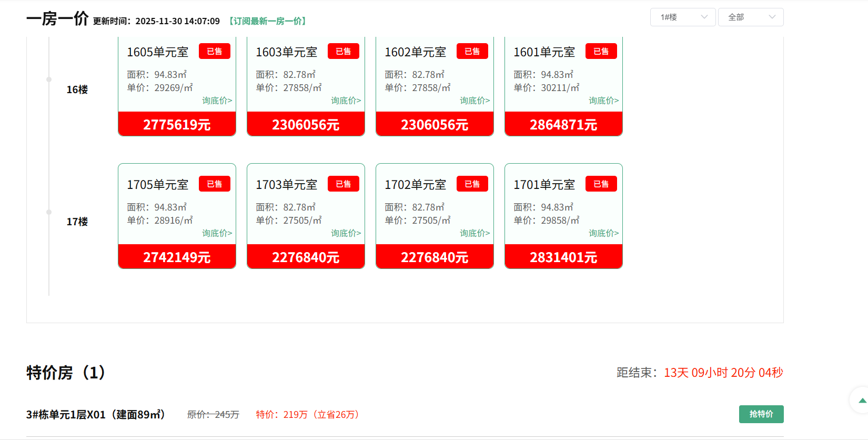Click 询底价 link for room 1705
868x440 pixels.
click(217, 233)
